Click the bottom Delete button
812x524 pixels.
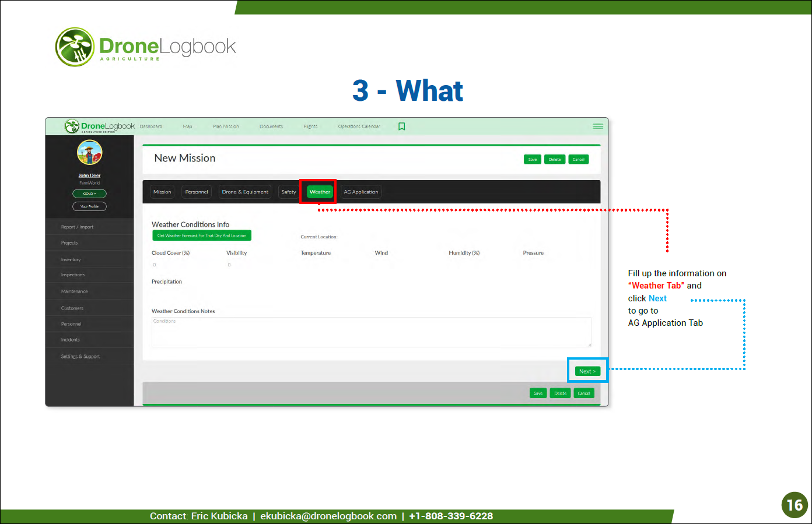coord(561,393)
